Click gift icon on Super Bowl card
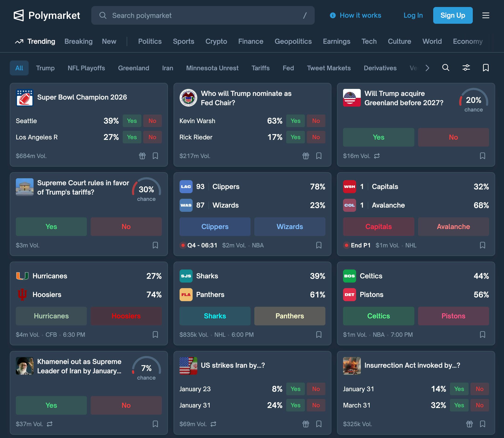Image resolution: width=504 pixels, height=438 pixels. (x=142, y=156)
